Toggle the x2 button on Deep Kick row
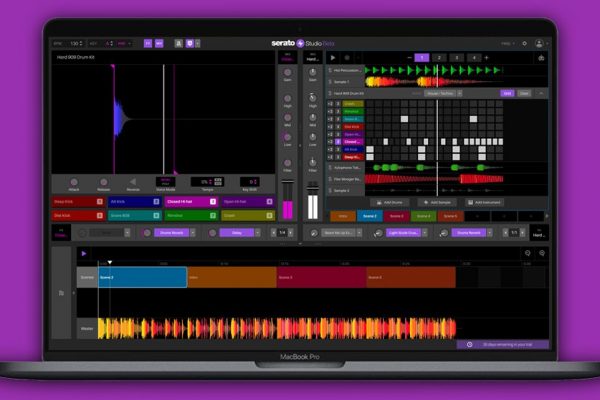The width and height of the screenshot is (600, 400). point(330,157)
